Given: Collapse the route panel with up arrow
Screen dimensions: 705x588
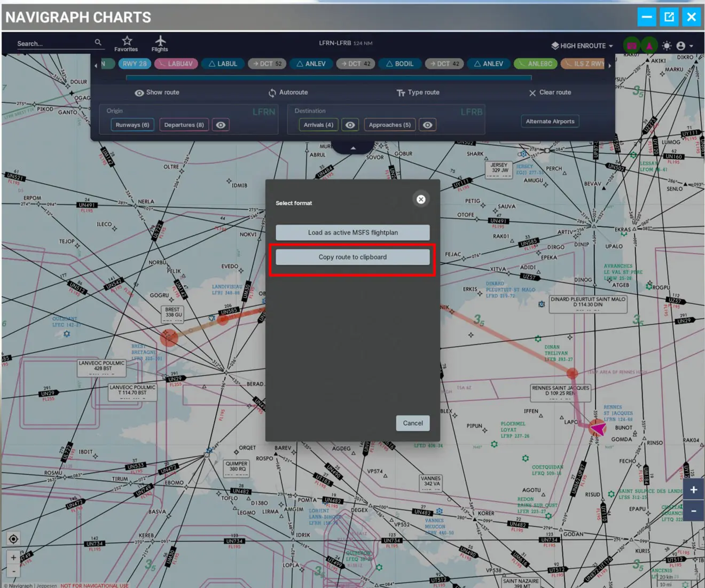Looking at the screenshot, I should pos(353,148).
